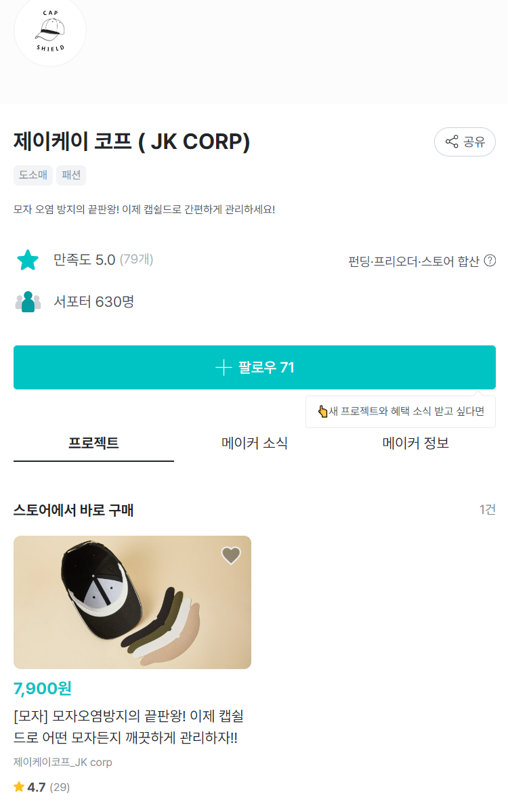Click the 패션 category tag

point(71,175)
